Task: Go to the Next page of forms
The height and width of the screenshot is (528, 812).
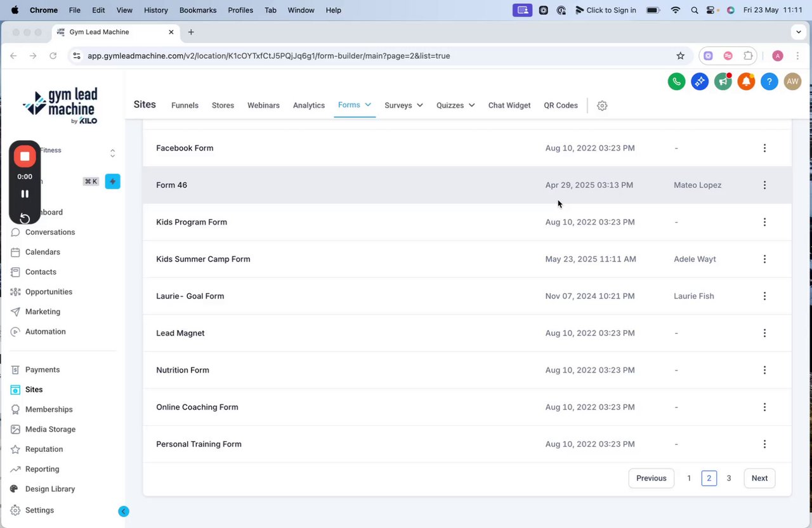Action: [x=759, y=478]
